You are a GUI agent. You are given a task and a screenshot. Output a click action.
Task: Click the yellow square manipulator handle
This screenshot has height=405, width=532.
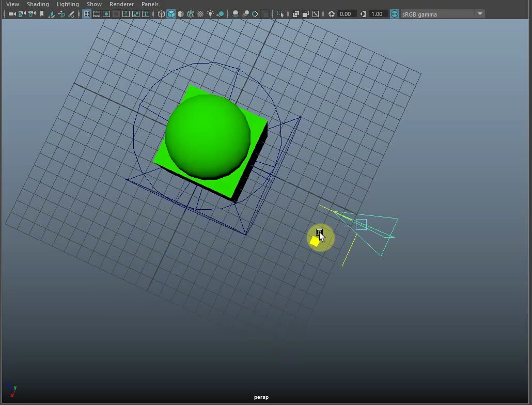tap(314, 242)
